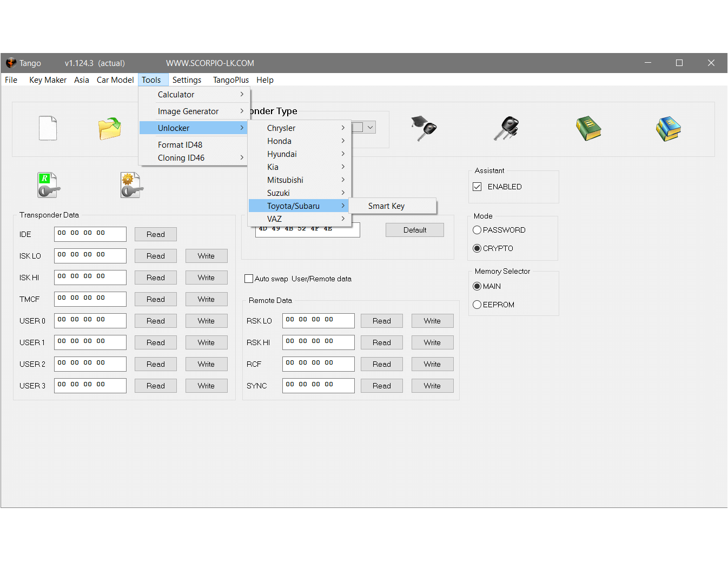The image size is (728, 561).
Task: Choose MAIN memory selector
Action: point(477,286)
